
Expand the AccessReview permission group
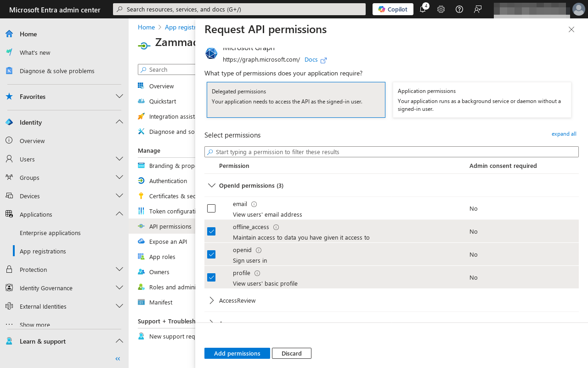tap(212, 300)
